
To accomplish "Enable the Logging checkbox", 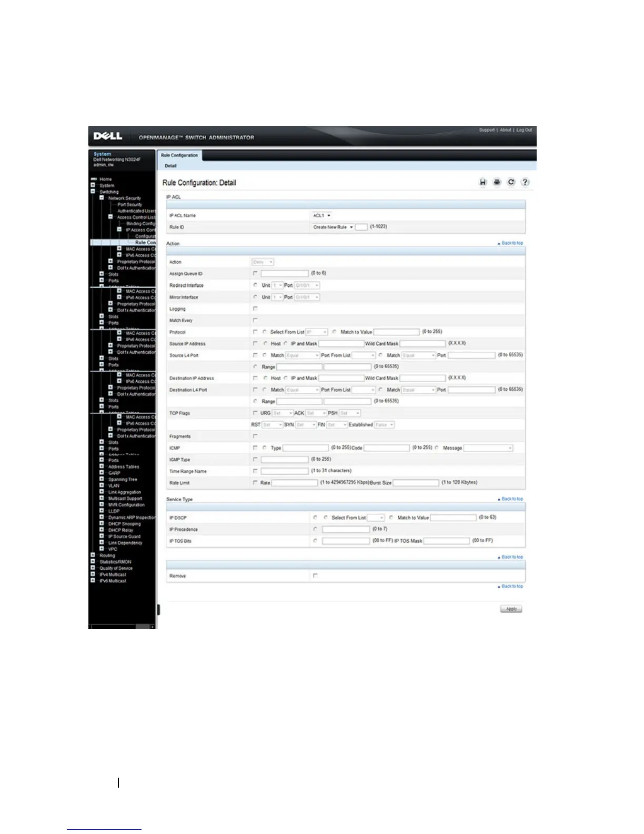I will point(255,309).
